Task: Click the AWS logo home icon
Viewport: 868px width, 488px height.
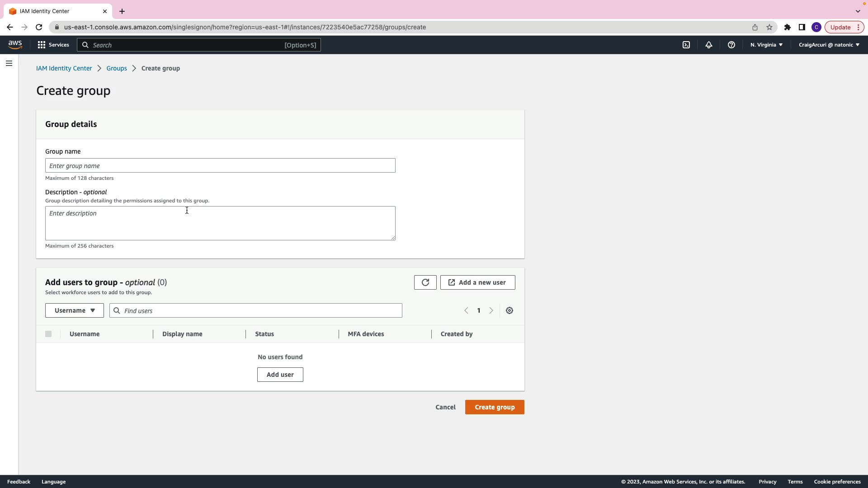Action: tap(15, 44)
